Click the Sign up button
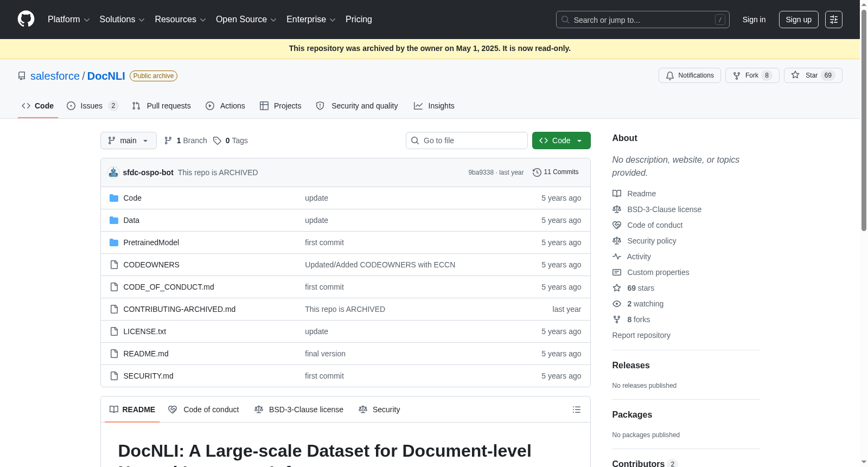The width and height of the screenshot is (868, 467). coord(799,20)
